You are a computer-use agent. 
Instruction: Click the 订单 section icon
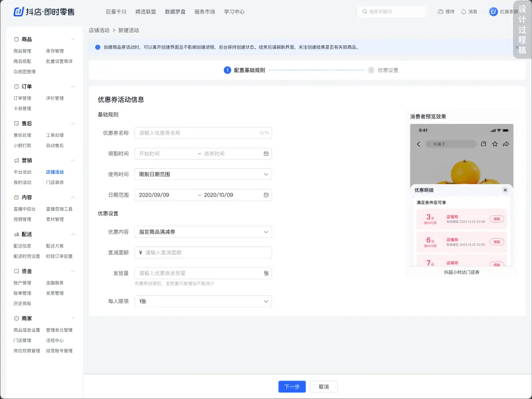[x=16, y=86]
